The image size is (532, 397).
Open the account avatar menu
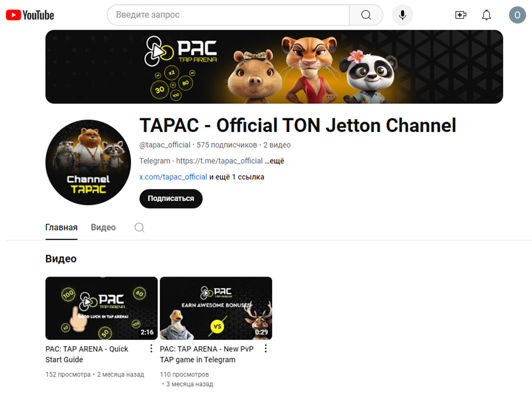(x=517, y=15)
